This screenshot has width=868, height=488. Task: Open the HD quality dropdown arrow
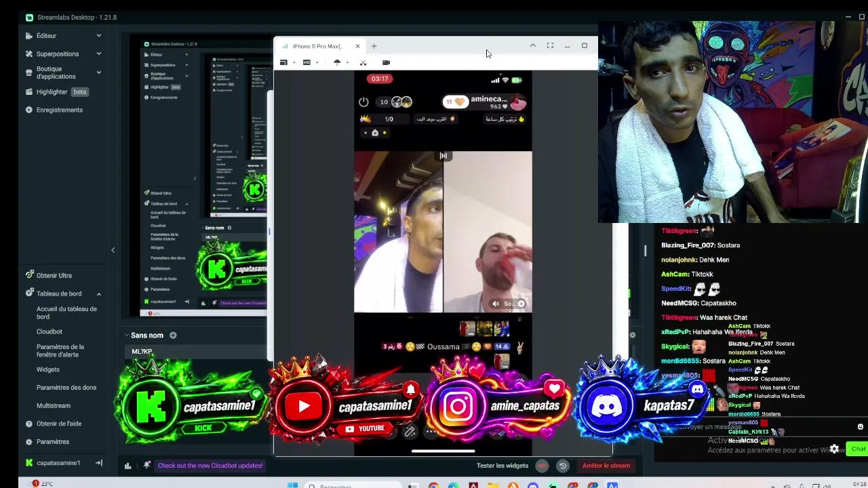(x=317, y=62)
